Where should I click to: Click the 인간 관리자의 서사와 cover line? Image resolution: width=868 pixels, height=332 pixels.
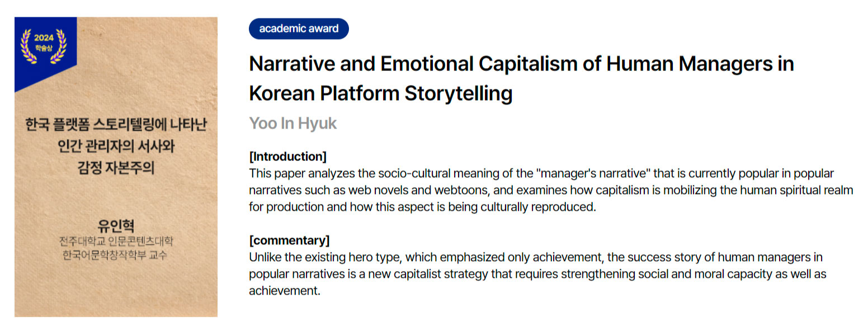(116, 146)
